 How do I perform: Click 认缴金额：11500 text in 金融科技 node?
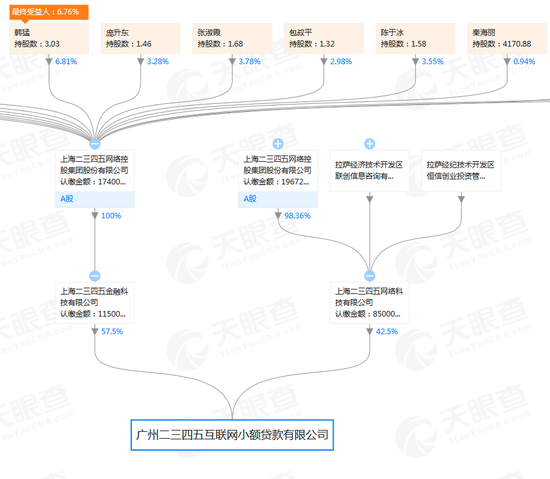click(93, 314)
